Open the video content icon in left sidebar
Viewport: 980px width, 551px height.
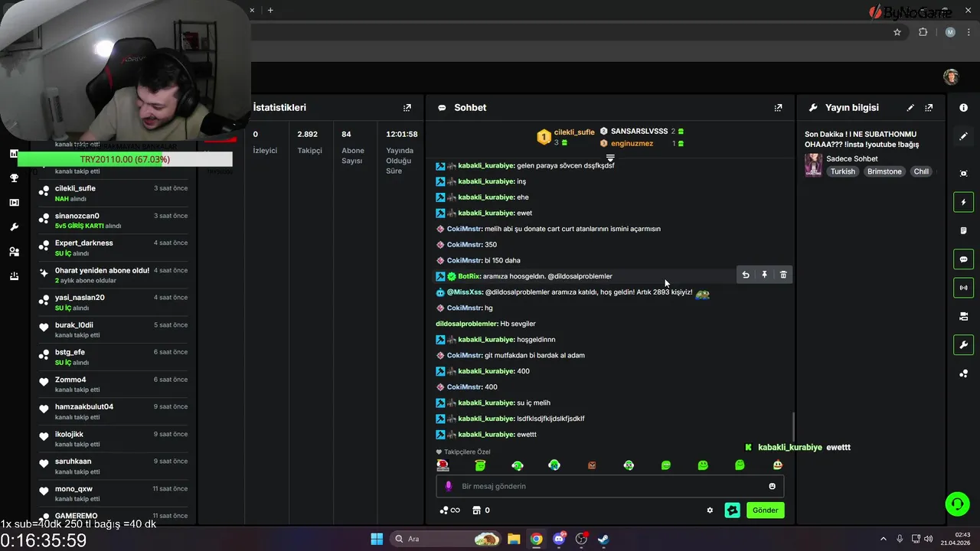pos(14,203)
